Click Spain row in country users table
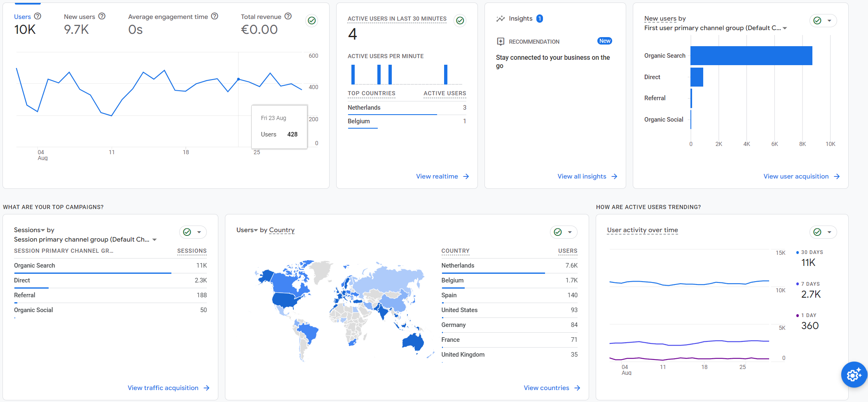This screenshot has width=868, height=402. 510,295
